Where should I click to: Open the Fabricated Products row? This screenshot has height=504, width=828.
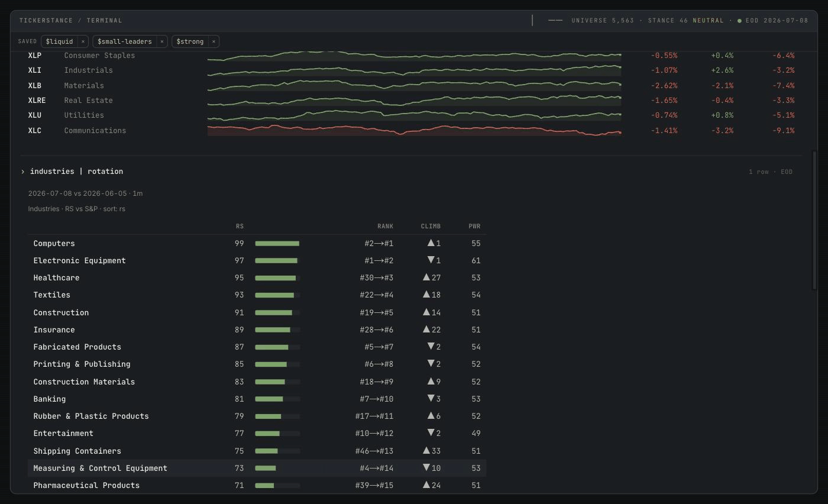(x=257, y=347)
